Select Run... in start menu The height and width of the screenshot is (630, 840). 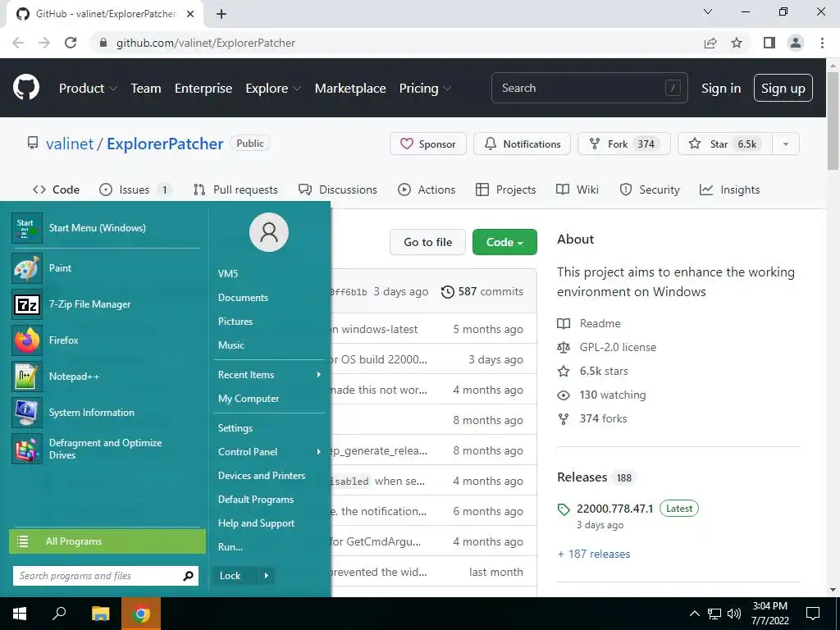click(231, 547)
